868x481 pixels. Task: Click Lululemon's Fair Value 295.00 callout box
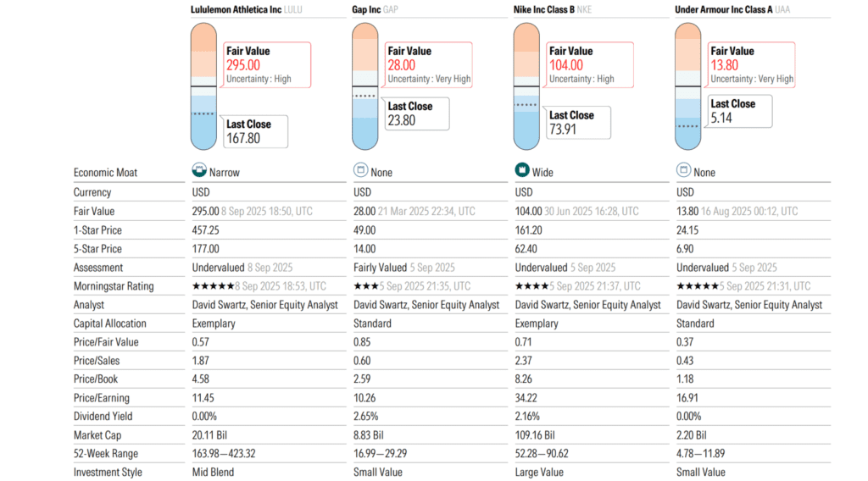[265, 65]
